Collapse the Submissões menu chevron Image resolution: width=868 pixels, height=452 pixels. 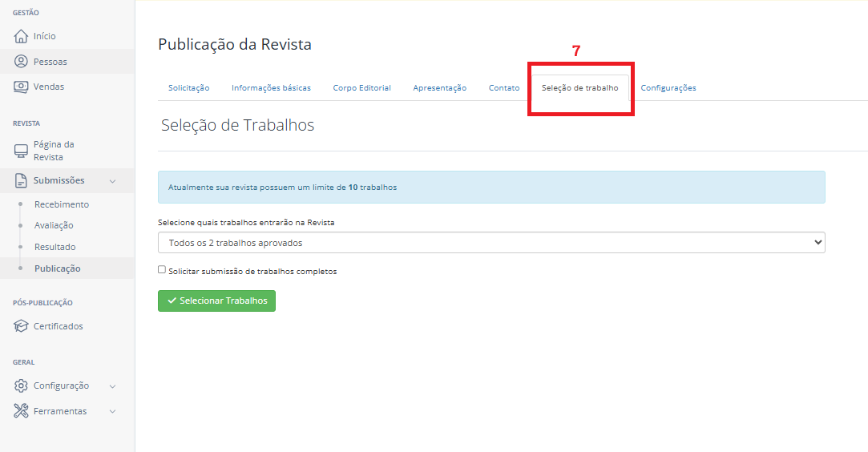click(x=112, y=181)
